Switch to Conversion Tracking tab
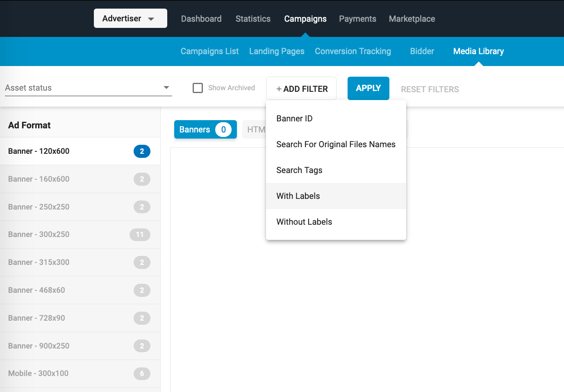 (x=352, y=51)
